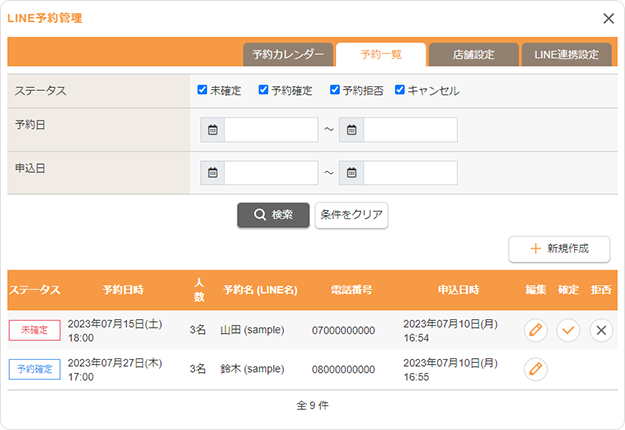Click the 条件をクリア button
This screenshot has width=625, height=430.
click(351, 215)
